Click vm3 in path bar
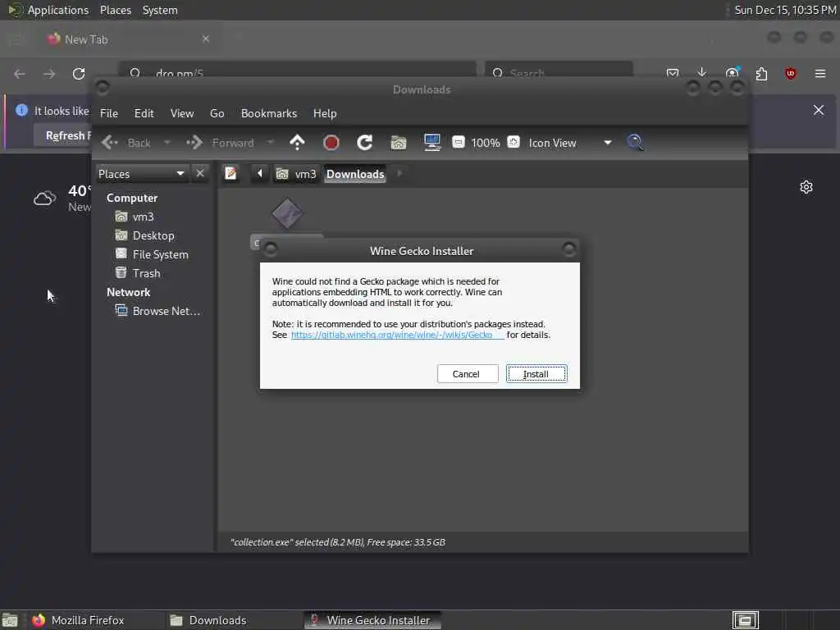The width and height of the screenshot is (840, 630). coord(296,174)
